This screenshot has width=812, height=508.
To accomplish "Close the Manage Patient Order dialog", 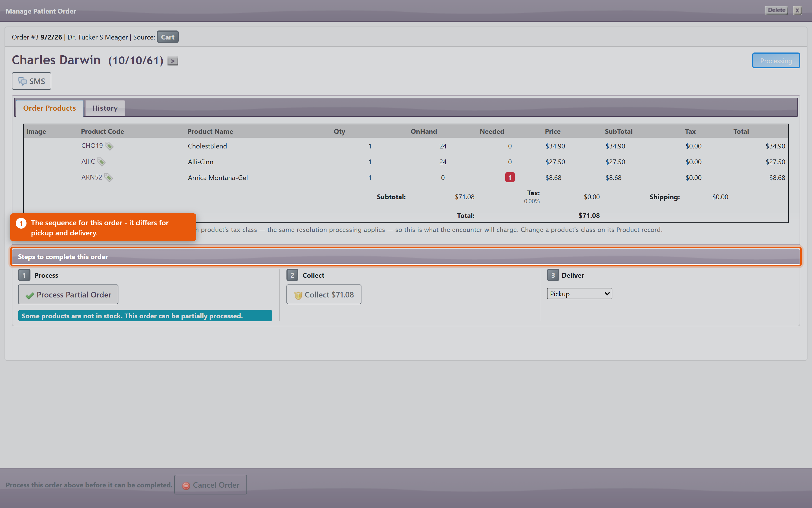I will 798,10.
